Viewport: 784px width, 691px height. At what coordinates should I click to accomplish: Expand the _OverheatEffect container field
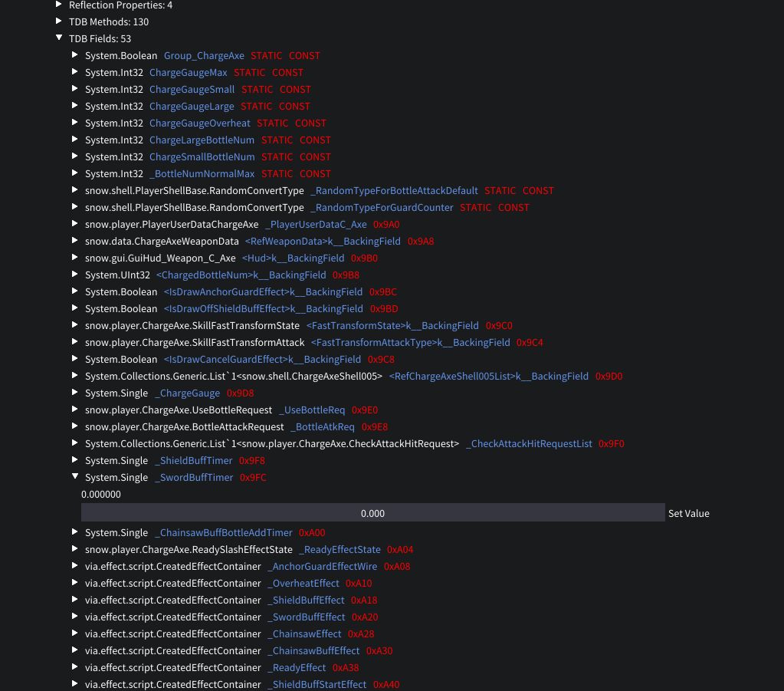75,583
